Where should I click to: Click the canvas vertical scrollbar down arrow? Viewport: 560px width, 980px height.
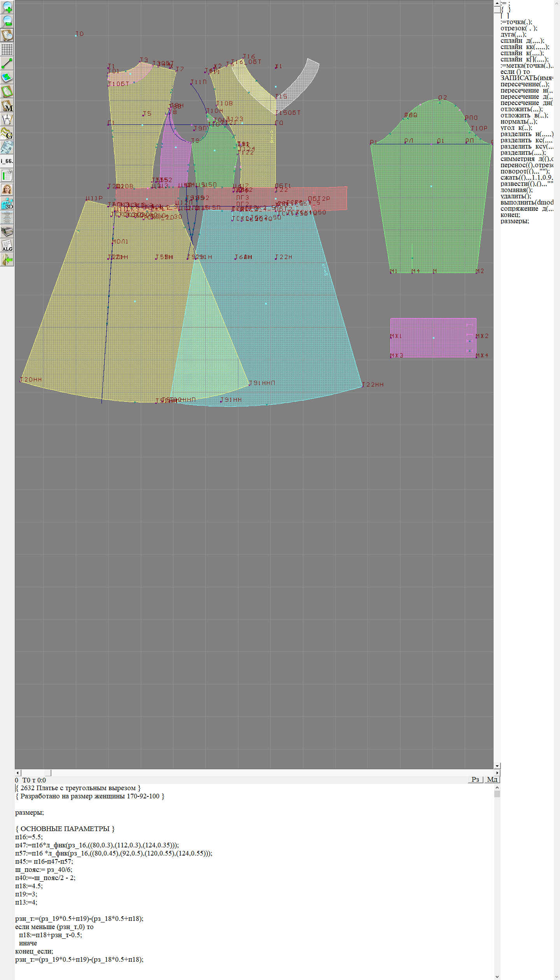pos(497,472)
